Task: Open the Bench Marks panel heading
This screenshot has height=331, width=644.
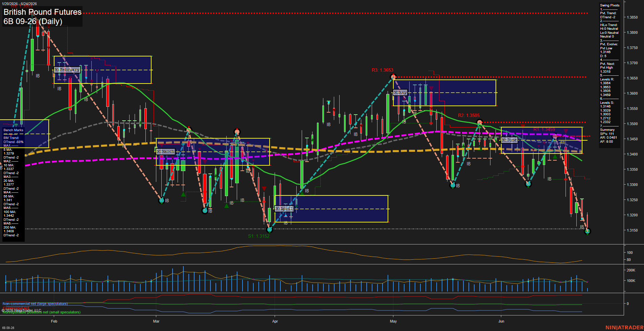Action: [14, 130]
